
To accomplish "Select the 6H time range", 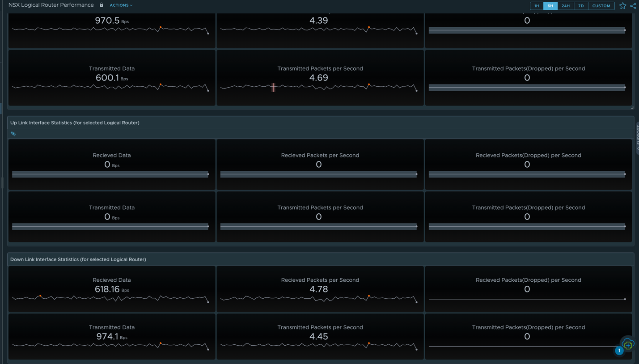I will point(550,6).
